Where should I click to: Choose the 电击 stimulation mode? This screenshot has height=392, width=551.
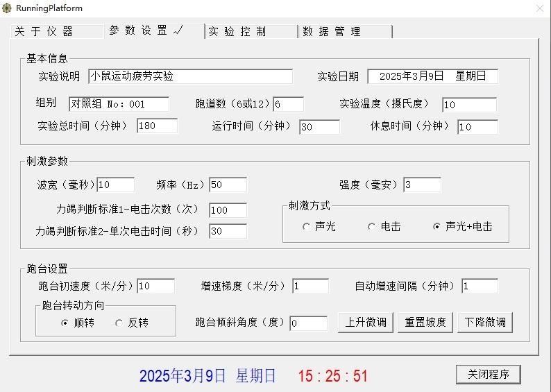click(372, 227)
